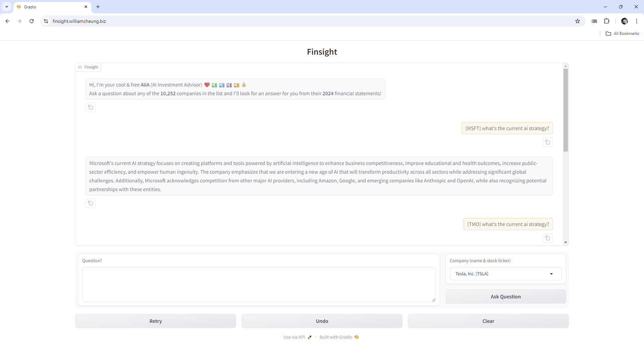
Task: Reload the Finsight page
Action: point(31,21)
